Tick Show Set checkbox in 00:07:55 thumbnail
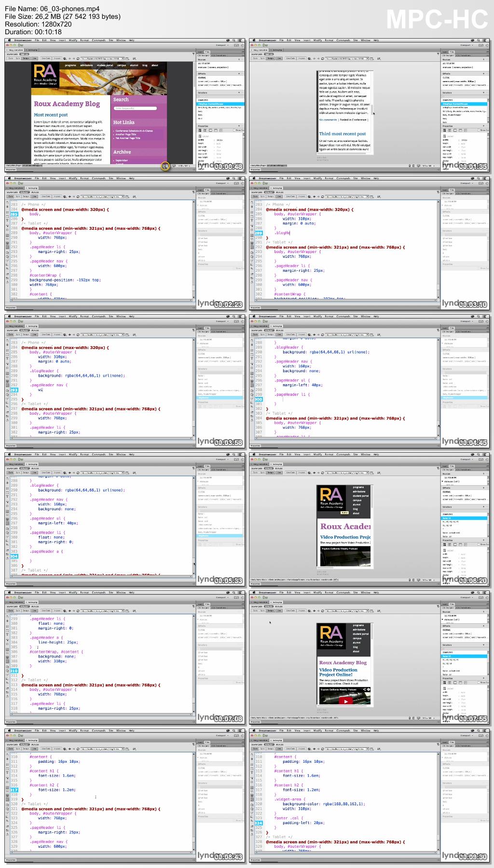Screen dimensions: 494x868 (x=479, y=683)
